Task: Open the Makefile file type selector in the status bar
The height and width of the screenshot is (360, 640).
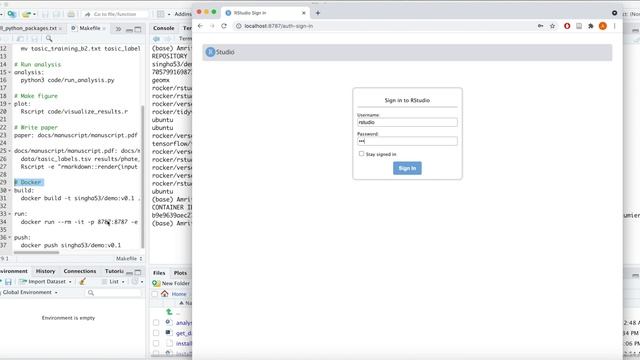Action: 129,259
